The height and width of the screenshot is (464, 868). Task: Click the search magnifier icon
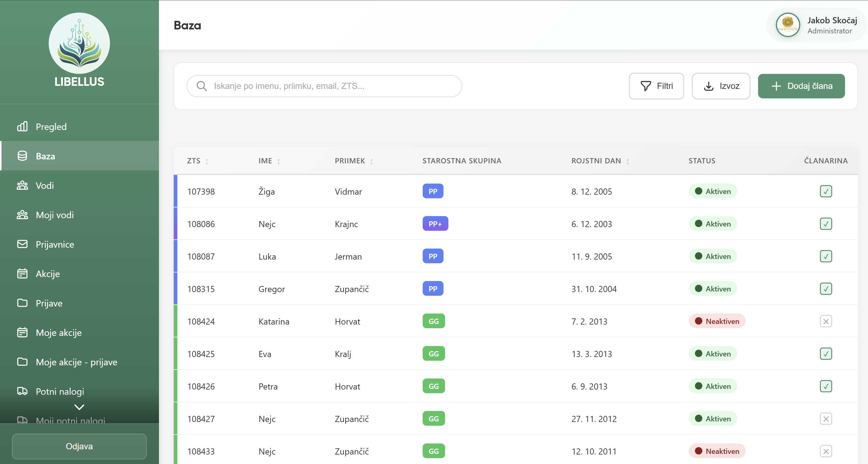(x=202, y=86)
